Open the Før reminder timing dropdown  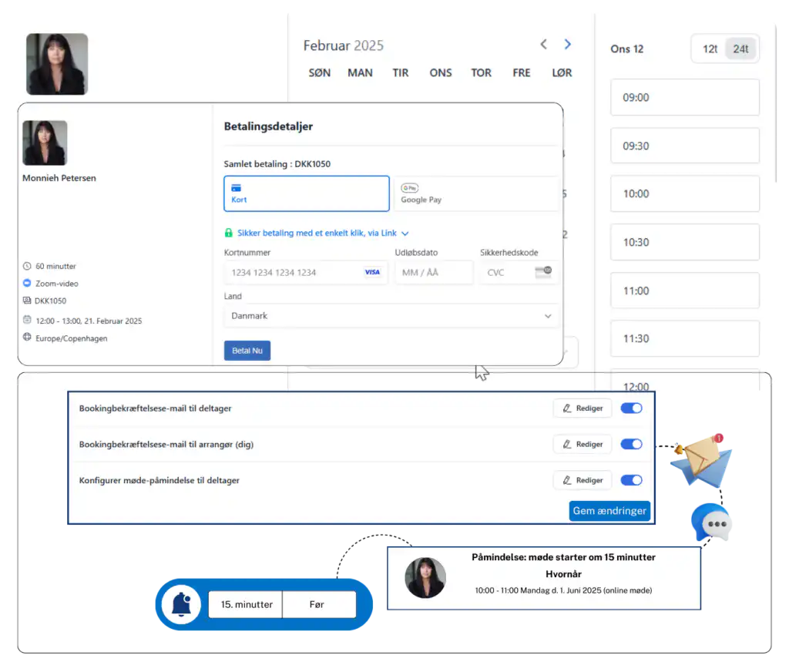(x=318, y=604)
